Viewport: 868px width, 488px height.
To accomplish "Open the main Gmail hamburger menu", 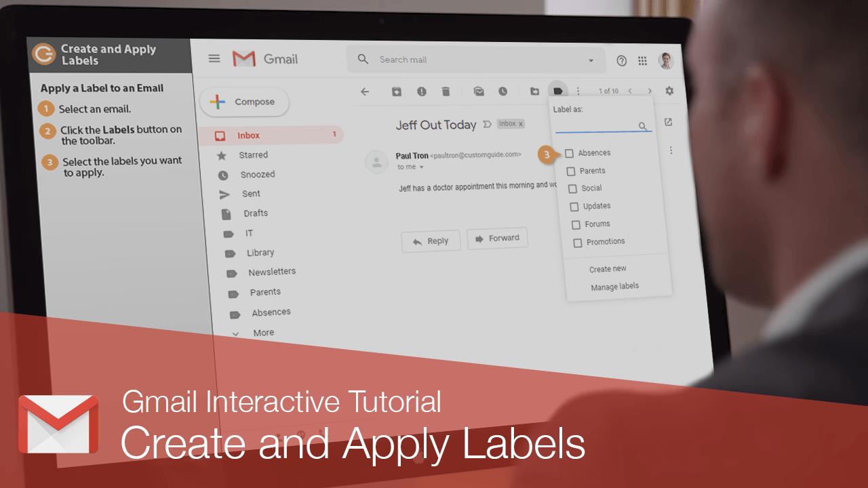I will (x=214, y=58).
